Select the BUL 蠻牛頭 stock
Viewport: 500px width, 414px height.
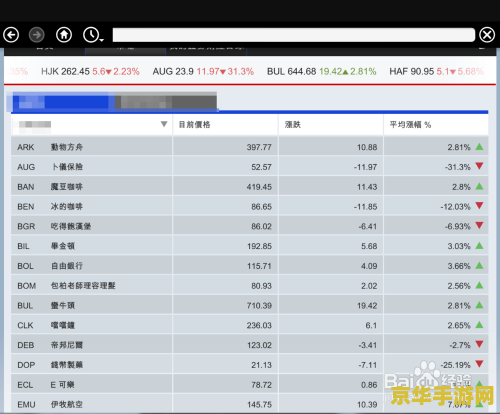click(x=250, y=305)
